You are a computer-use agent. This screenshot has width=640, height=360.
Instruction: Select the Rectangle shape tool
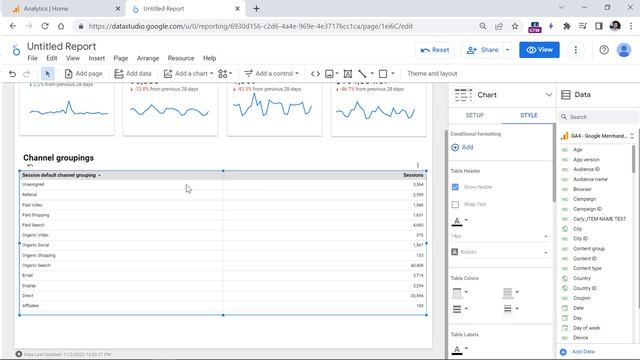[x=383, y=74]
